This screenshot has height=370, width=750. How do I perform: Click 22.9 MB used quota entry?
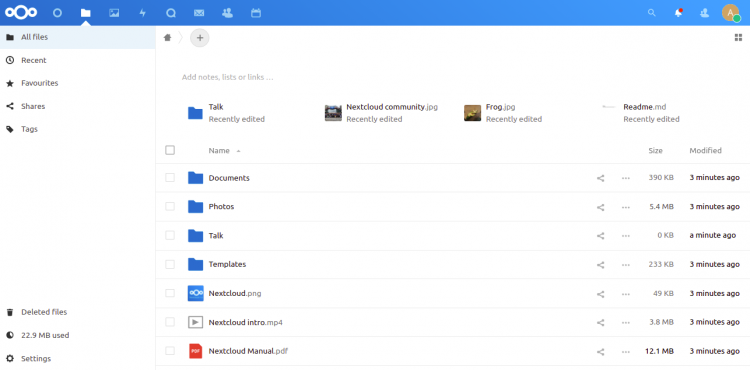coord(77,335)
